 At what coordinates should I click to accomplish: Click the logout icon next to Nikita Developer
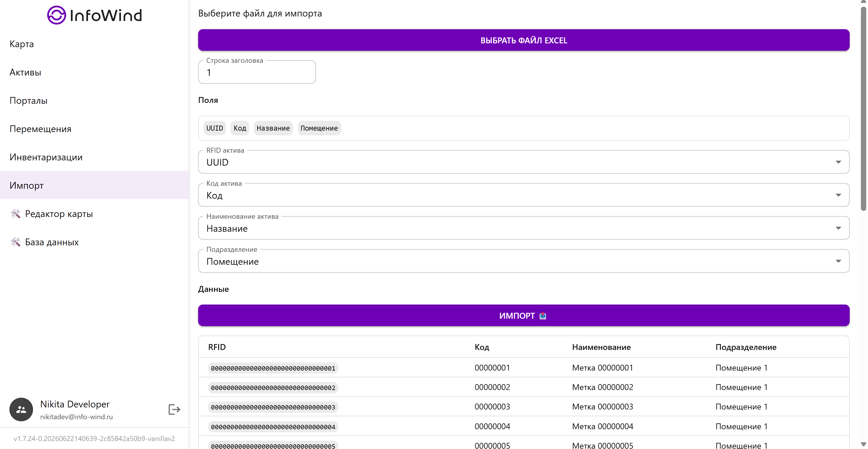tap(174, 409)
